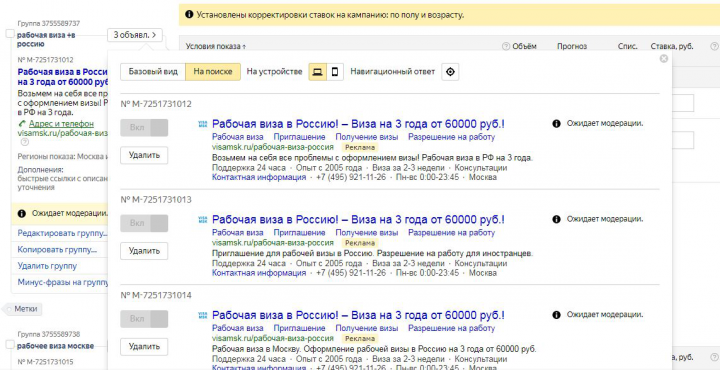Delete ad M-7251731012 with Удалить
The width and height of the screenshot is (720, 370).
coord(144,155)
